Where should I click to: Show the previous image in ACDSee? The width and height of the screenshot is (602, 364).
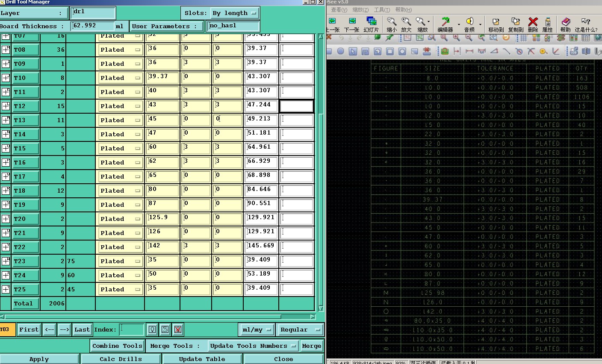click(332, 21)
